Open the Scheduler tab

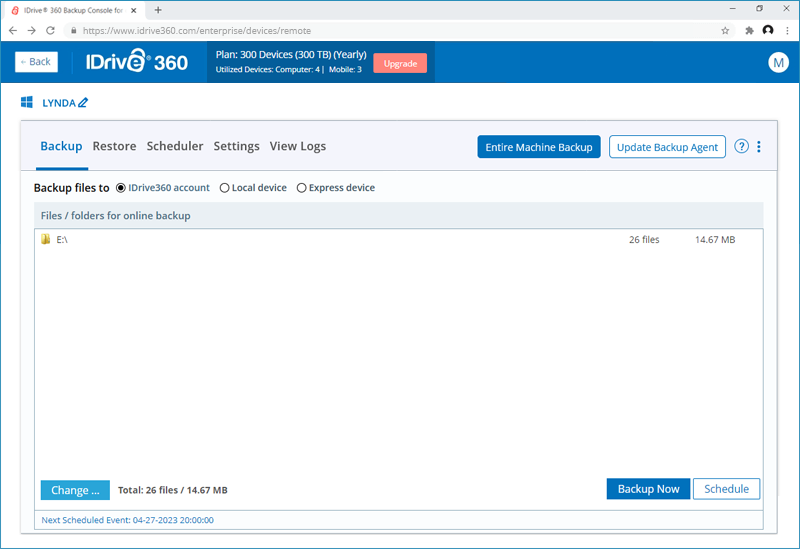(175, 146)
